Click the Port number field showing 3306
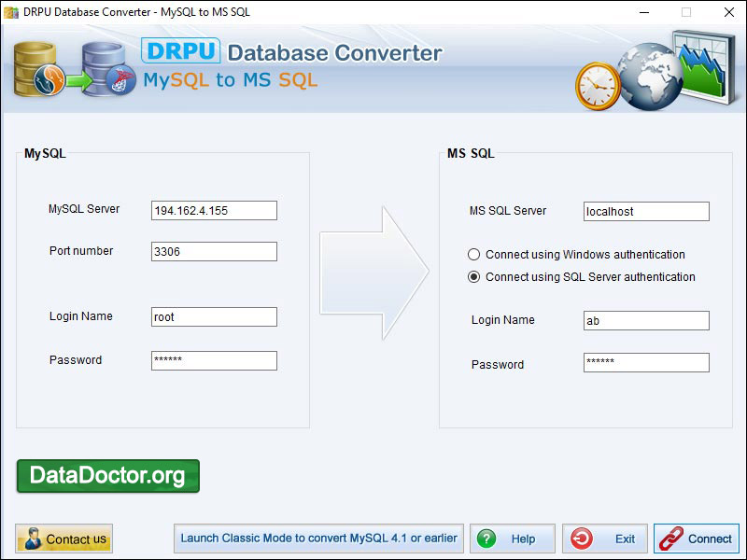The height and width of the screenshot is (560, 747). [x=213, y=251]
